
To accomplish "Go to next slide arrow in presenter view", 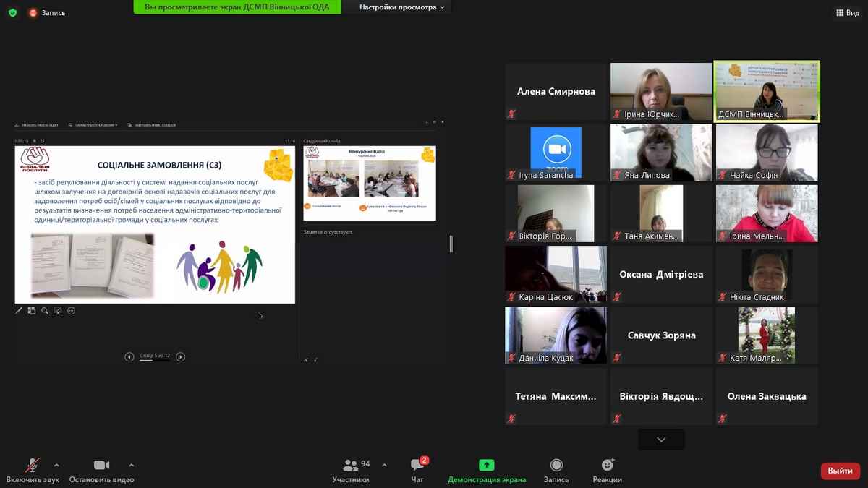I will click(181, 356).
